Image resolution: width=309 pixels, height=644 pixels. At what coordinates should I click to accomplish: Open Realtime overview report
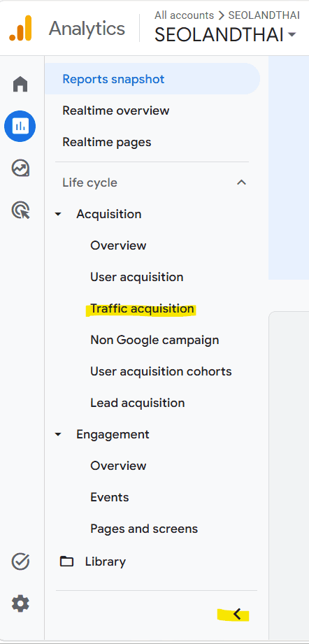116,110
